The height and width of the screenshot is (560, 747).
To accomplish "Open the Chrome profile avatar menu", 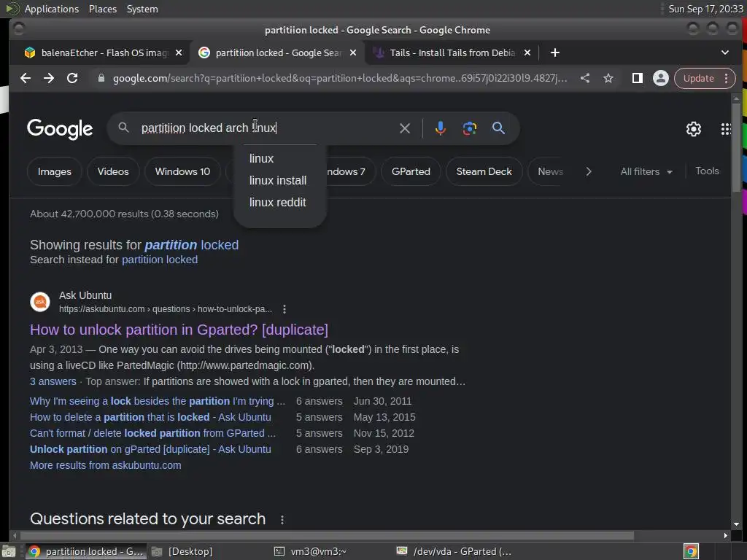I will (x=661, y=78).
